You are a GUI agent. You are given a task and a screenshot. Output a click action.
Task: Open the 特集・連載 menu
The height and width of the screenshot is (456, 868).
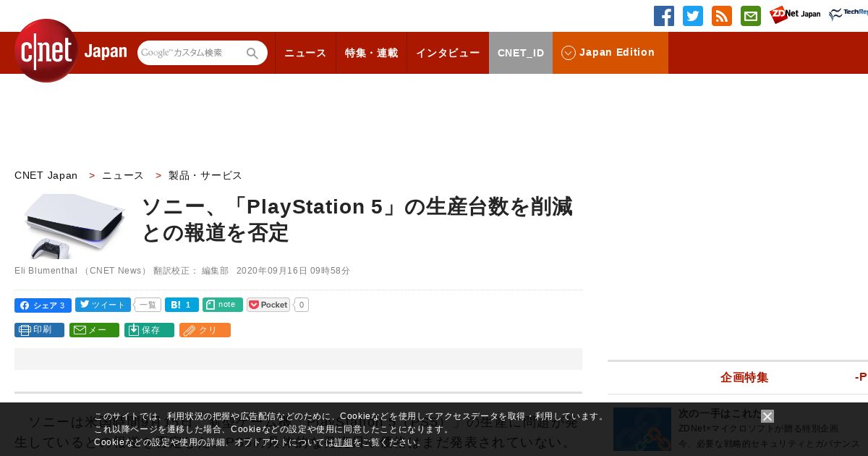371,53
